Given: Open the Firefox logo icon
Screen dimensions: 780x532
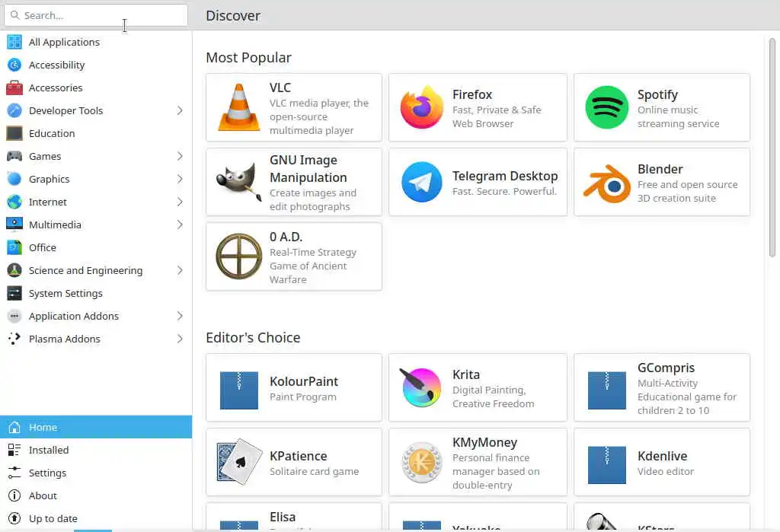Looking at the screenshot, I should [422, 107].
